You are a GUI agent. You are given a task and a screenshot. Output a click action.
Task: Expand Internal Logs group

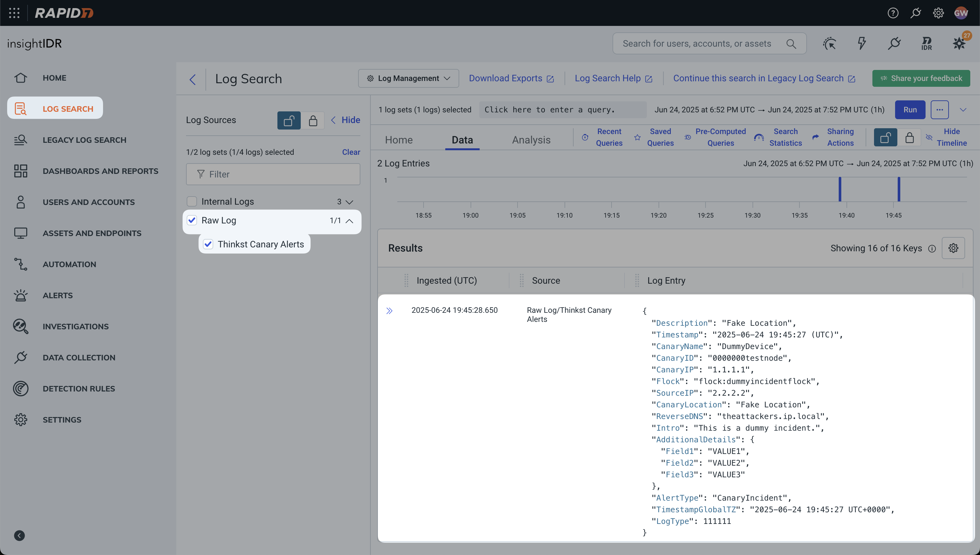point(349,202)
